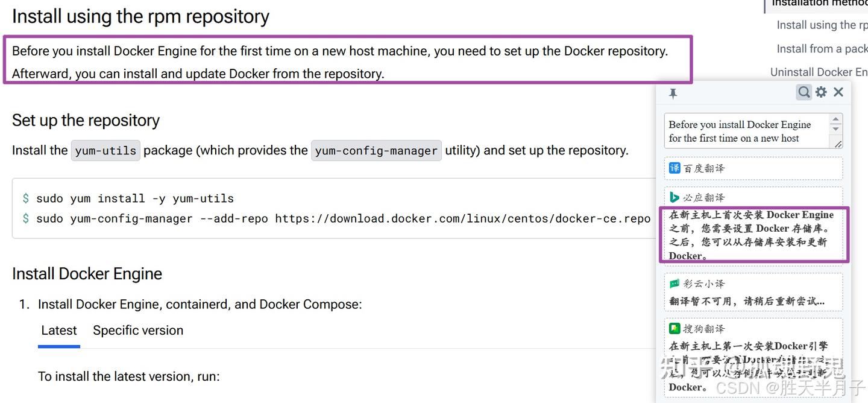868x403 pixels.
Task: Open 'Install from a pack...' sidebar link
Action: coord(822,49)
